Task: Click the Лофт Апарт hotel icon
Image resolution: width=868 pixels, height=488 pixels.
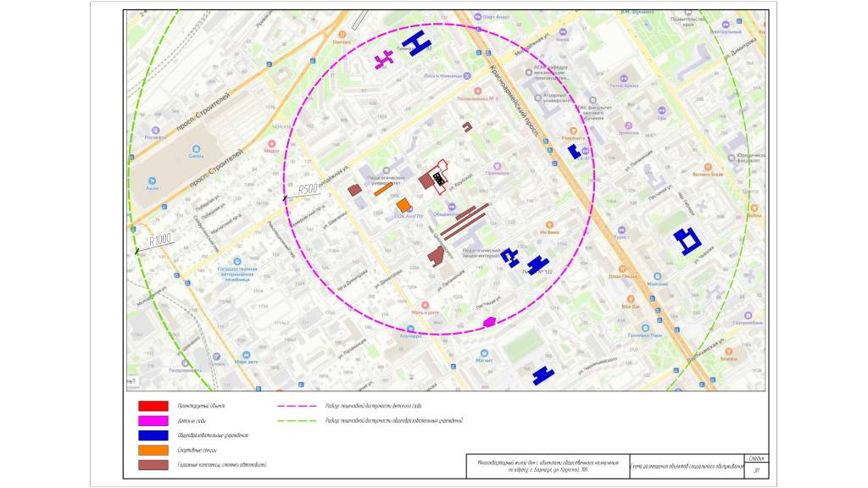Action: pos(477,17)
